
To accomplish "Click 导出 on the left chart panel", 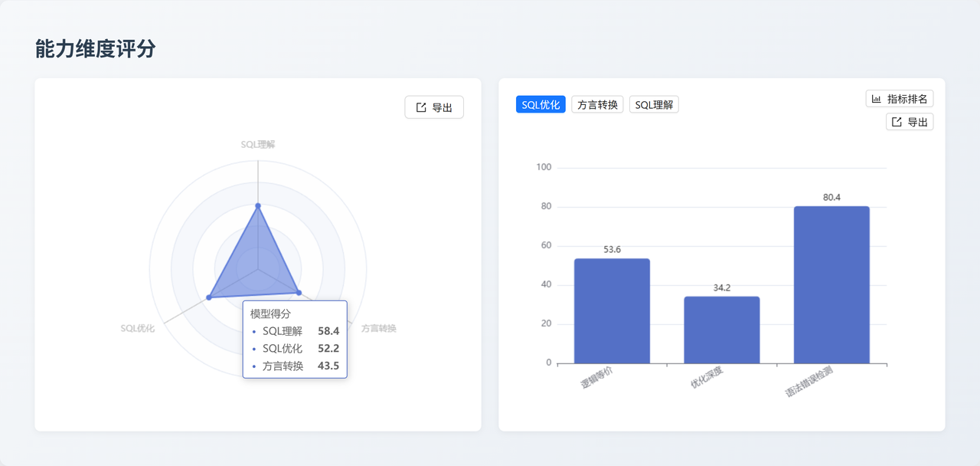I will tap(434, 107).
